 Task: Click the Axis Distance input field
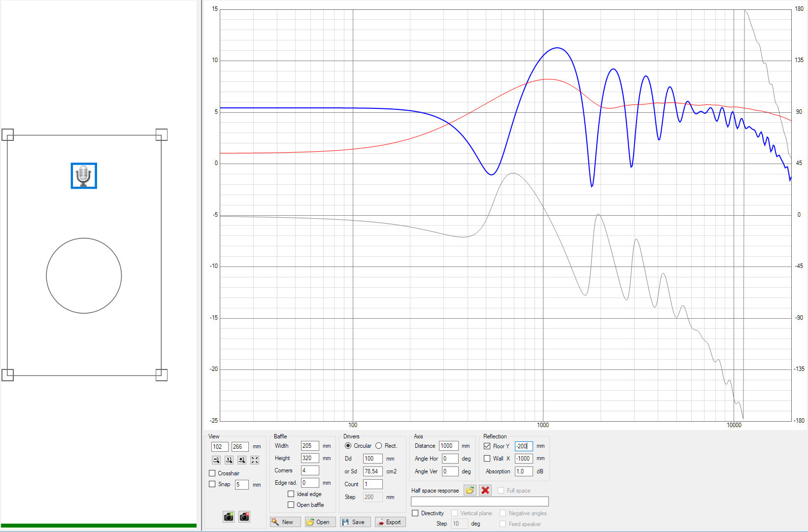click(x=448, y=446)
